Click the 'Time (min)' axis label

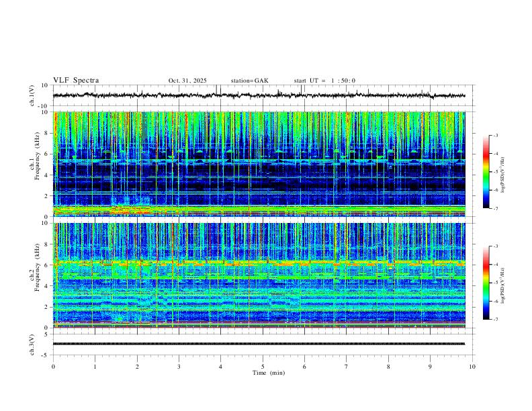pos(269,373)
